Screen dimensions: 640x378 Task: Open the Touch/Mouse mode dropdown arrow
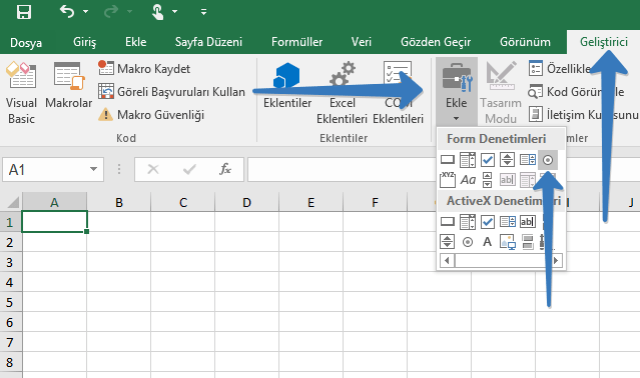[x=175, y=11]
